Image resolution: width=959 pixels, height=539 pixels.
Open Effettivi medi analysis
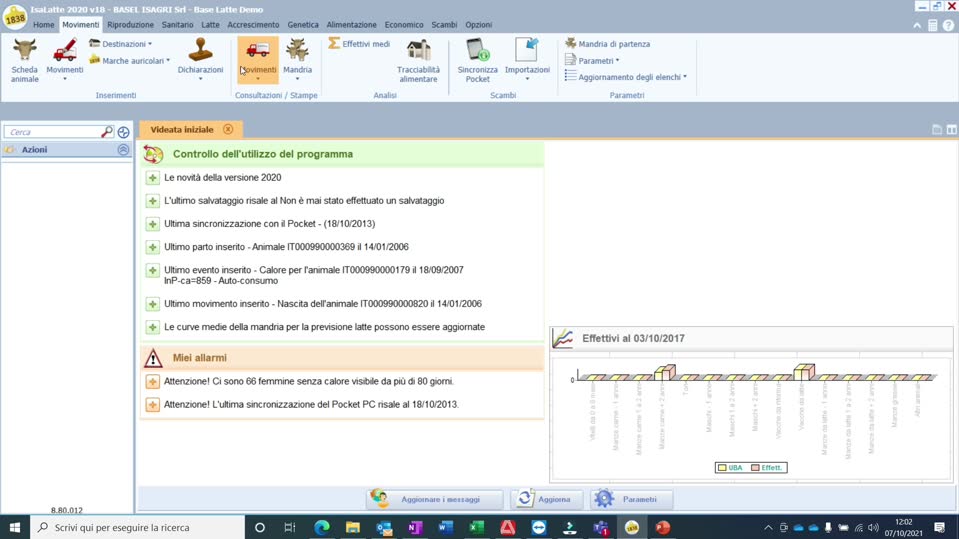pos(360,43)
